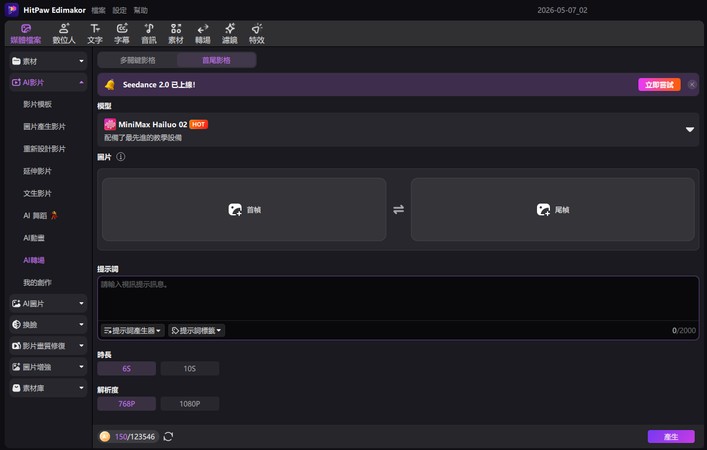Collapse the AI影片 sidebar section
The image size is (707, 450).
(48, 83)
